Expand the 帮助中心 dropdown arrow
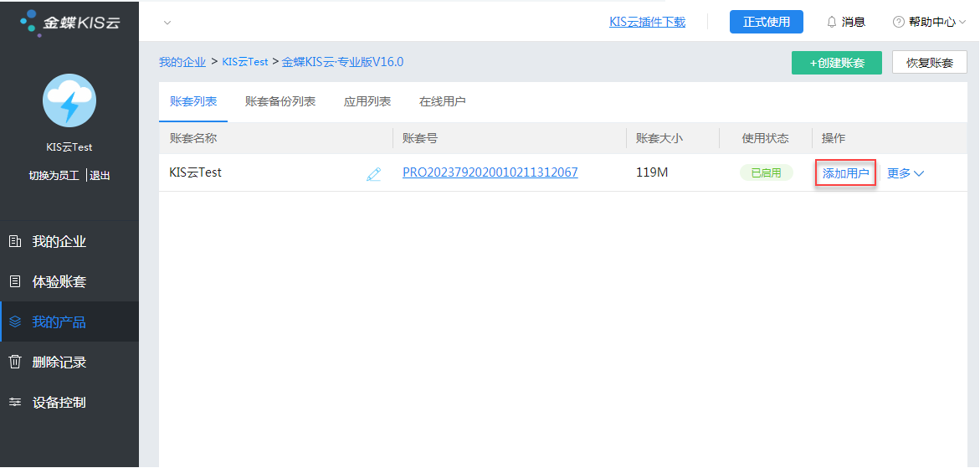Viewport: 980px width, 468px height. click(x=962, y=22)
